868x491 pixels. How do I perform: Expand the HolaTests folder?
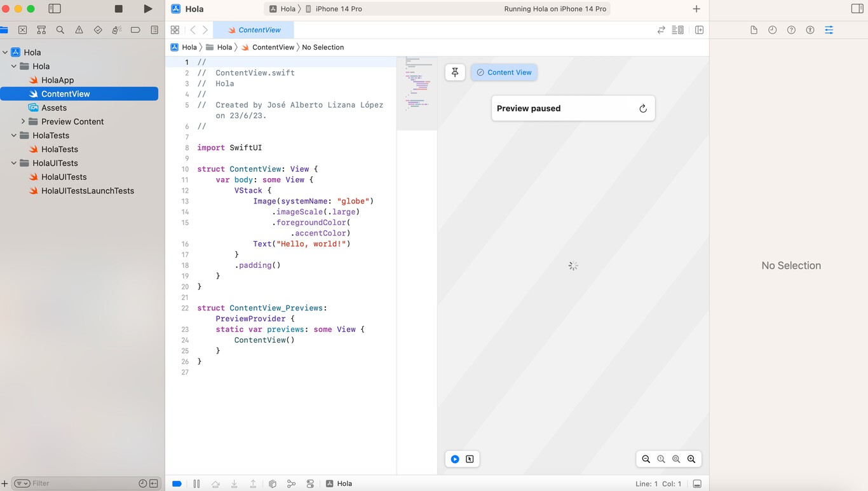pyautogui.click(x=14, y=135)
